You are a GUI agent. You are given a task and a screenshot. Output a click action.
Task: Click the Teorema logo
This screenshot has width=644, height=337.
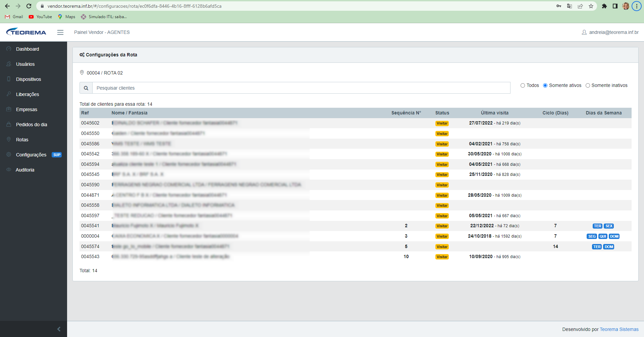pos(26,32)
